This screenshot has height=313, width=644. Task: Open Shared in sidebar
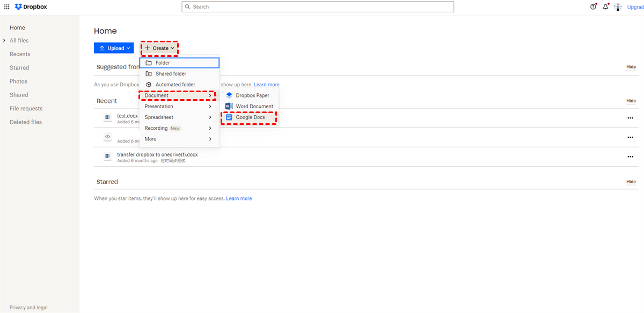[x=19, y=95]
